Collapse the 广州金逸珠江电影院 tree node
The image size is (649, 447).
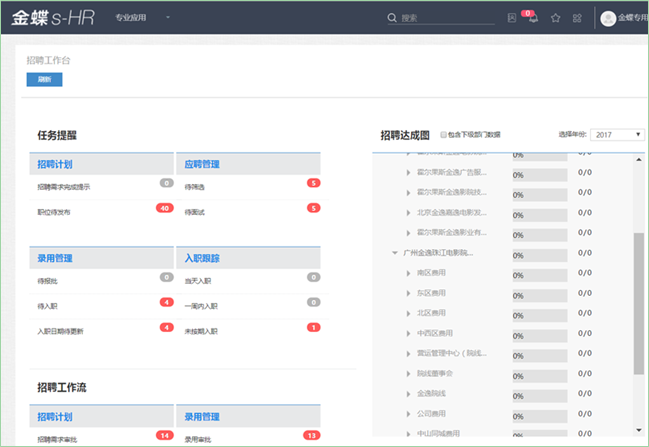[395, 253]
